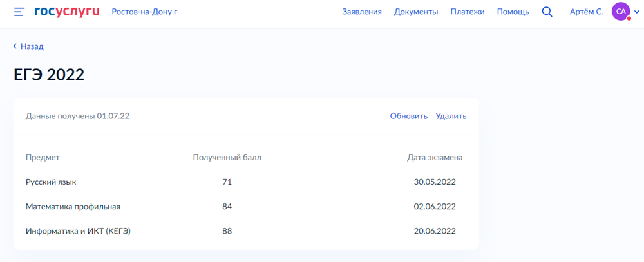Click the user name Артём С.
This screenshot has width=644, height=262.
[x=587, y=12]
